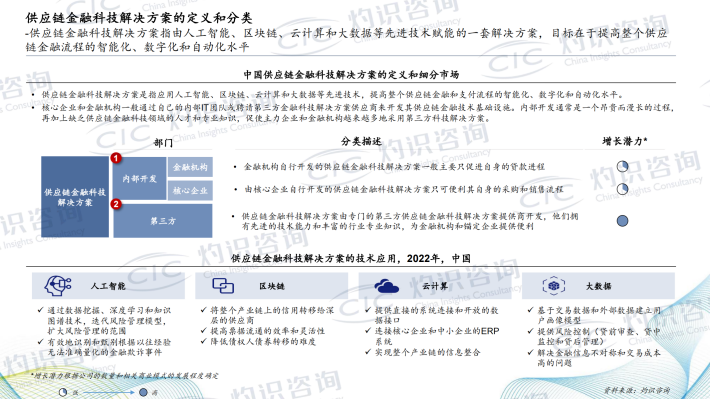
Task: Click the red number 2 badge
Action: tap(116, 204)
